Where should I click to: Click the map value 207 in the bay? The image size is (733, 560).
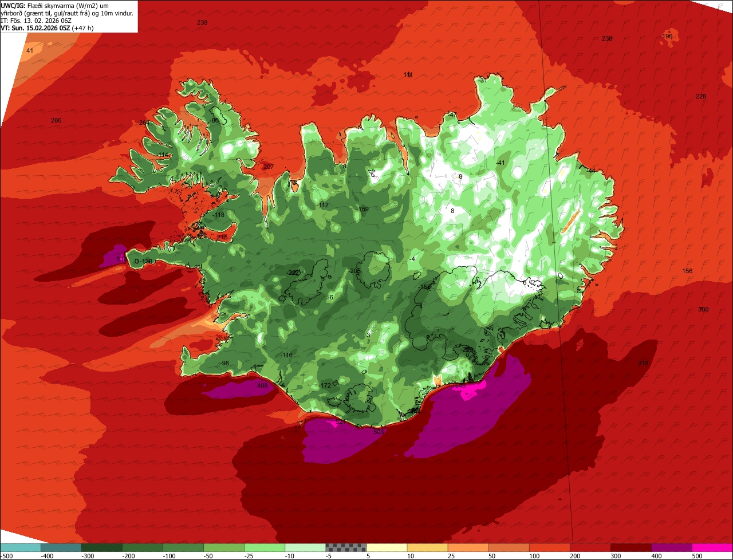pos(269,167)
